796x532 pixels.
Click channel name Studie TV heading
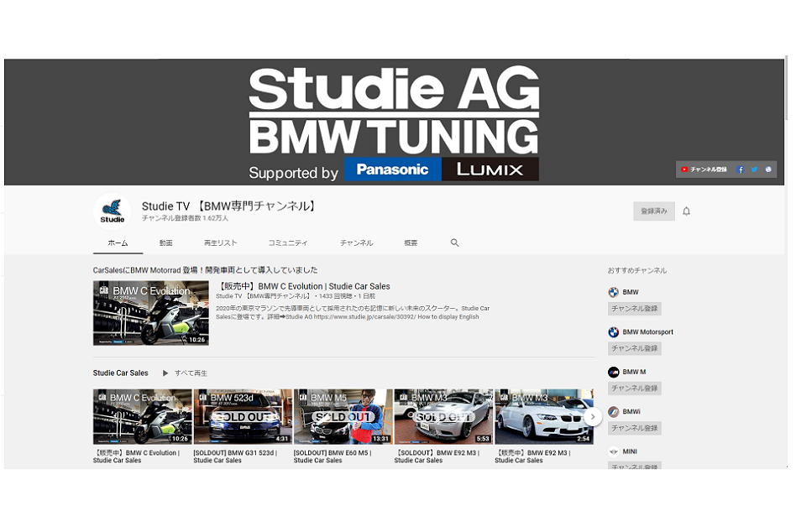229,206
